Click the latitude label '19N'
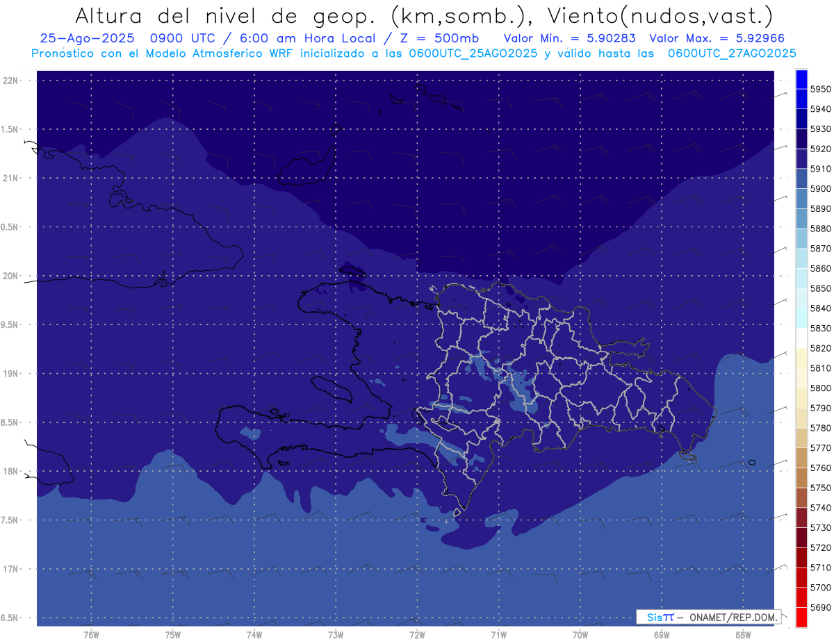Screen dimensions: 834x644 click(10, 374)
